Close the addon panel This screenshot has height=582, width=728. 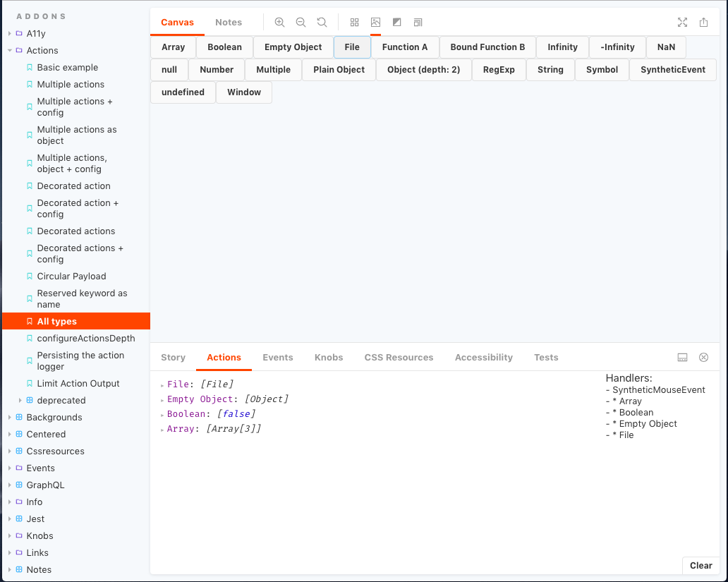point(703,357)
